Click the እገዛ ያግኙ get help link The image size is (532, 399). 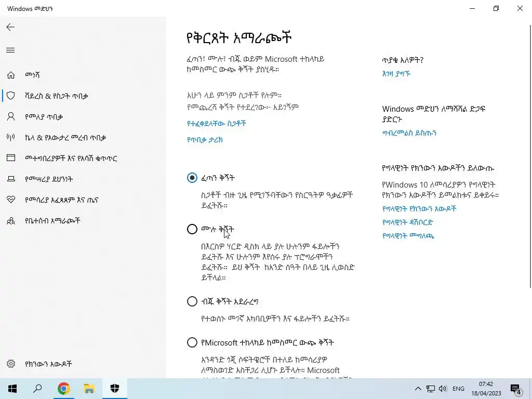pos(396,74)
